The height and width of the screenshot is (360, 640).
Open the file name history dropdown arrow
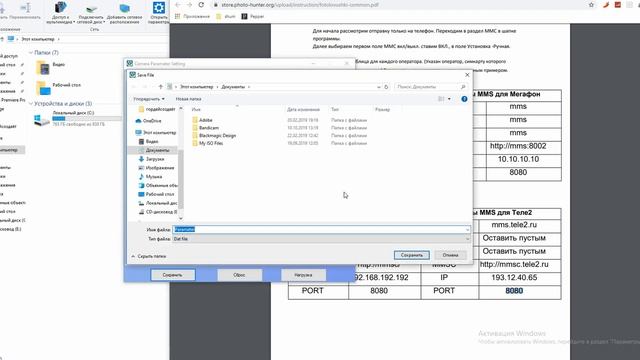pyautogui.click(x=467, y=229)
